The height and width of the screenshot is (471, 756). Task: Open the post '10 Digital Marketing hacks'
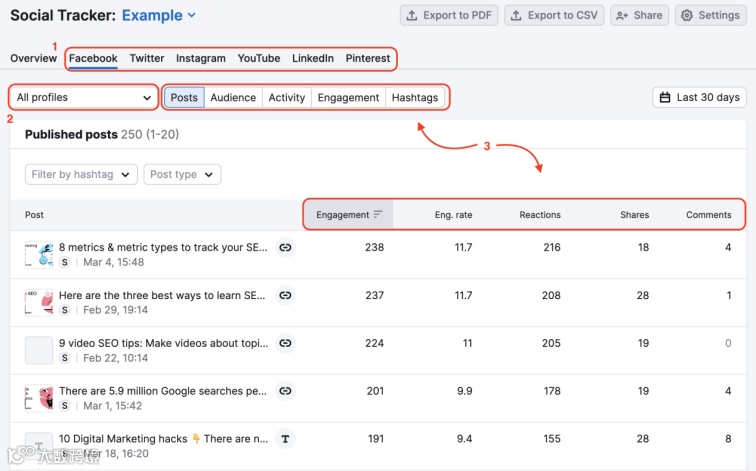click(163, 439)
